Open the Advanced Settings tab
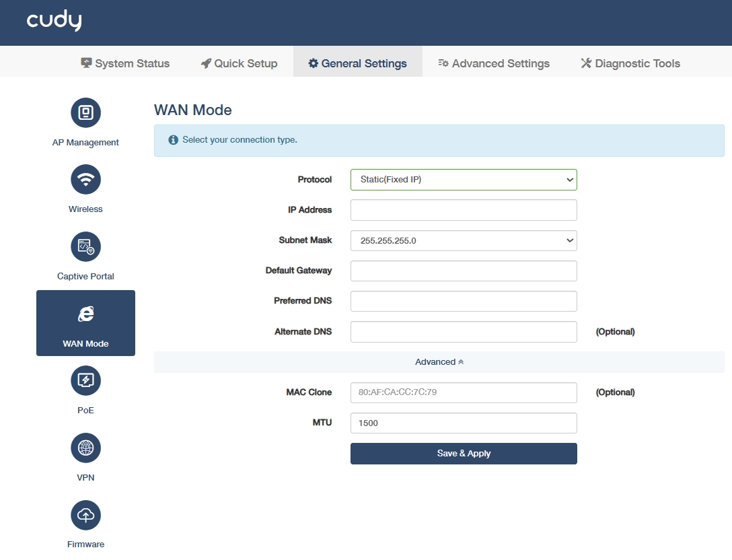The height and width of the screenshot is (560, 732). coord(494,63)
